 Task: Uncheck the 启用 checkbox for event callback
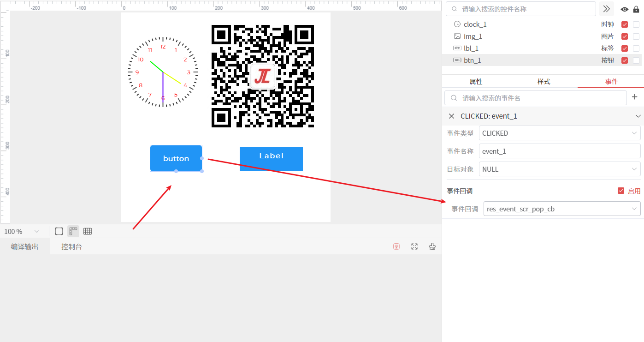[621, 191]
